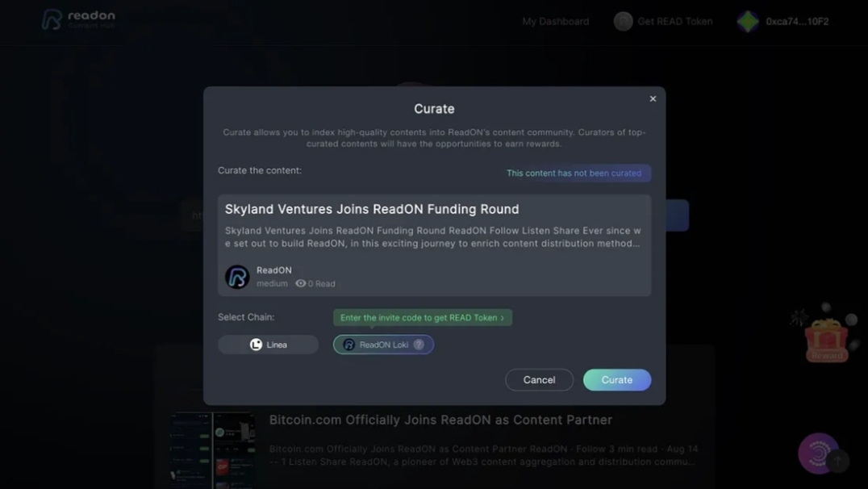Close the Curate dialog with the X icon
This screenshot has width=868, height=489.
pos(653,98)
